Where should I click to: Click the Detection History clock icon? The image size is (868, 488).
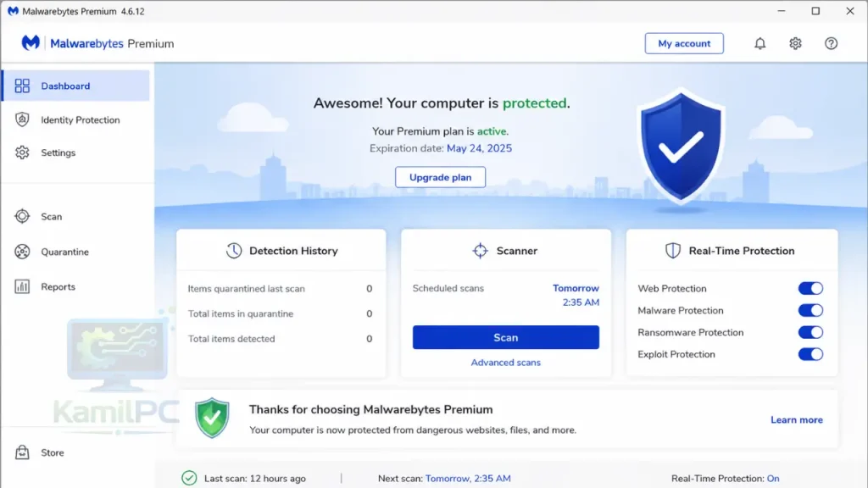pyautogui.click(x=234, y=251)
